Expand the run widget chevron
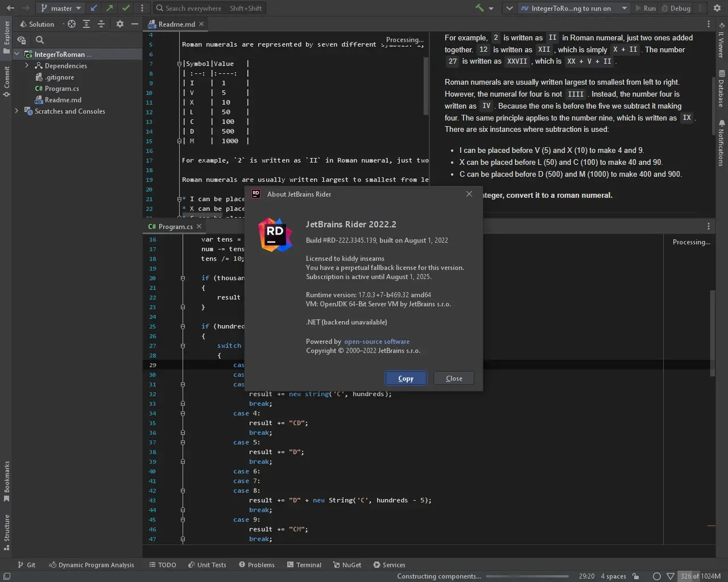728x582 pixels. tap(509, 9)
